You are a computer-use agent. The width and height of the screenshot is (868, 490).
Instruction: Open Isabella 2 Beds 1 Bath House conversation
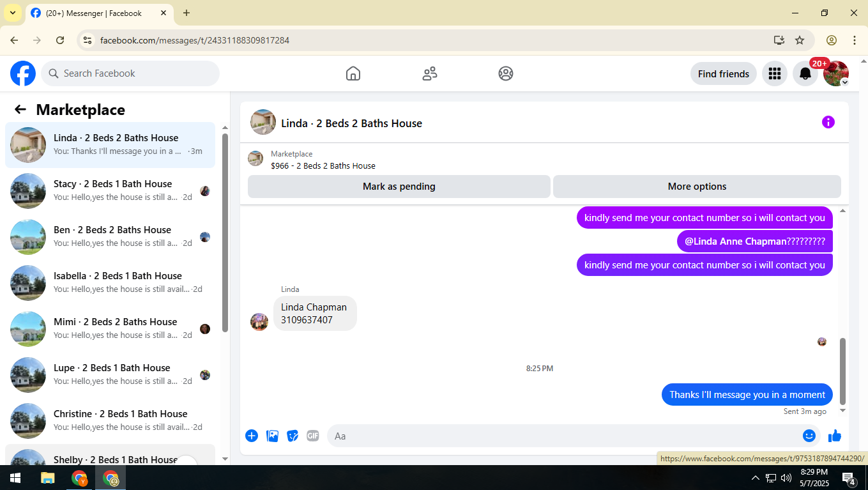point(110,283)
